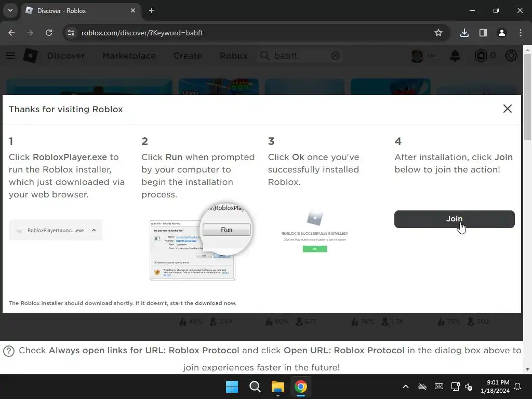Open Roblox notifications bell
Viewport: 532px width, 399px height.
(x=455, y=56)
